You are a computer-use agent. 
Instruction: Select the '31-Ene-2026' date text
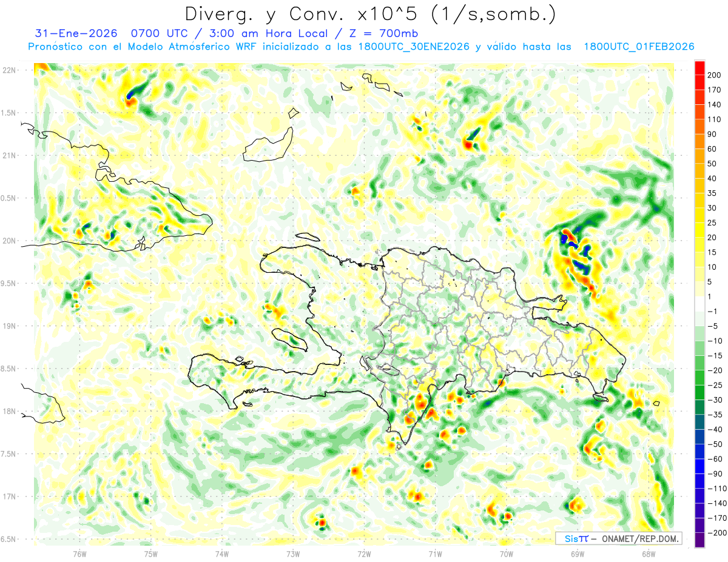pyautogui.click(x=75, y=33)
